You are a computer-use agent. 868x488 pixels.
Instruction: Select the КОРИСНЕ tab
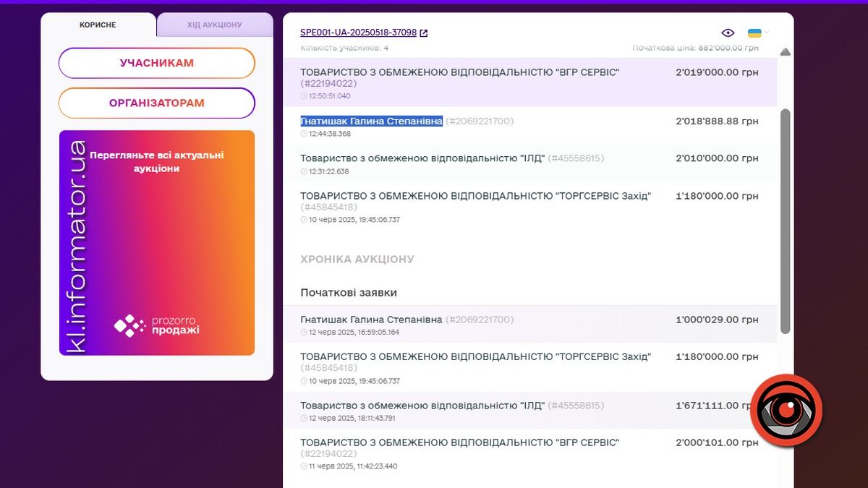pos(98,25)
